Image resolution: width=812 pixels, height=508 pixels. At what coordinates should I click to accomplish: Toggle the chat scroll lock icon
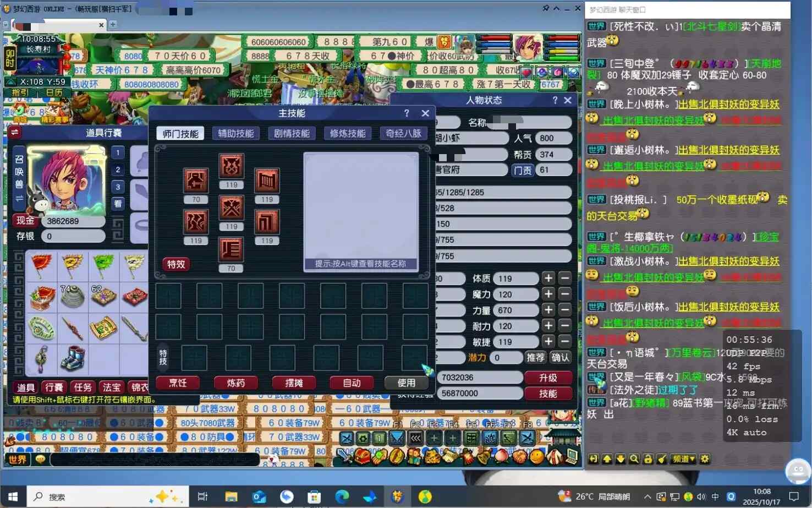coord(648,459)
